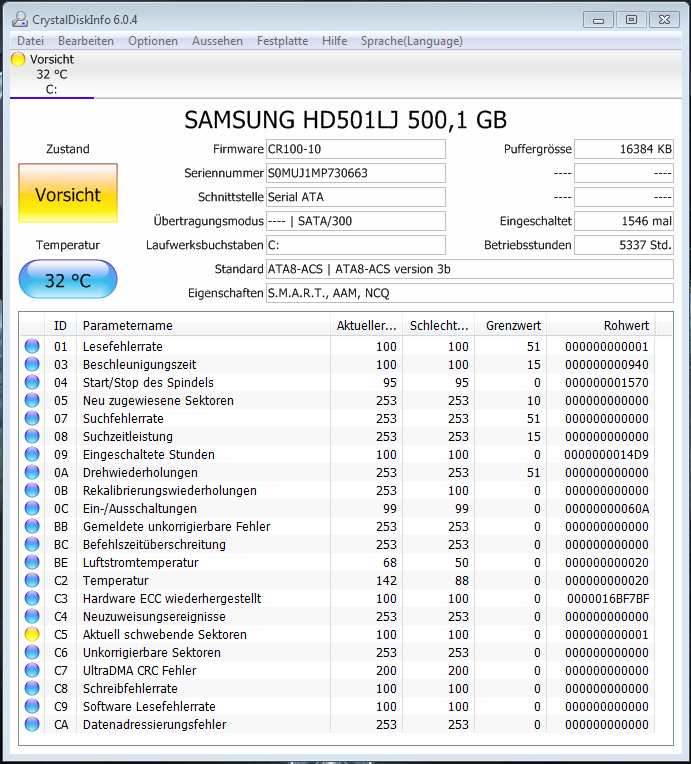
Task: Click the SAMSUNG HD501LJ 500,1 GB title
Action: pyautogui.click(x=346, y=120)
